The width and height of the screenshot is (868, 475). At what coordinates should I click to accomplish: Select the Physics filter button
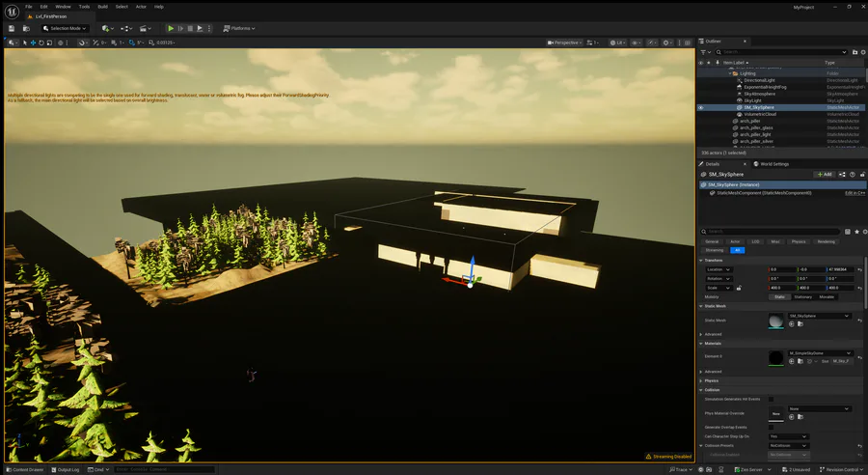[799, 241]
